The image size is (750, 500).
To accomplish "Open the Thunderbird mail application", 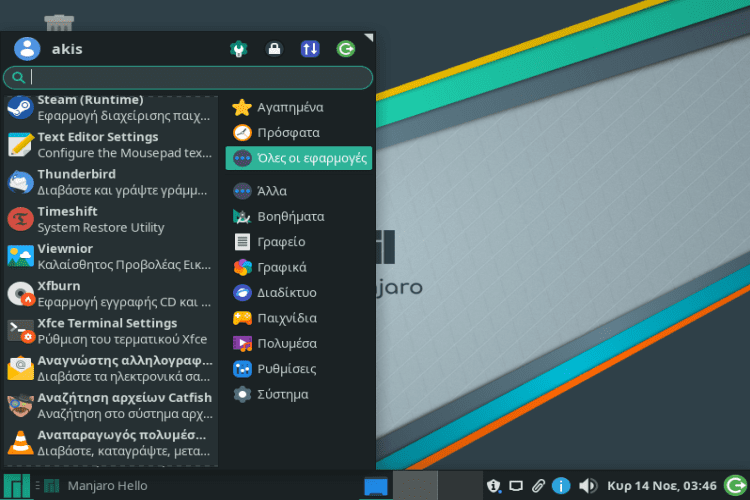I will tap(110, 182).
